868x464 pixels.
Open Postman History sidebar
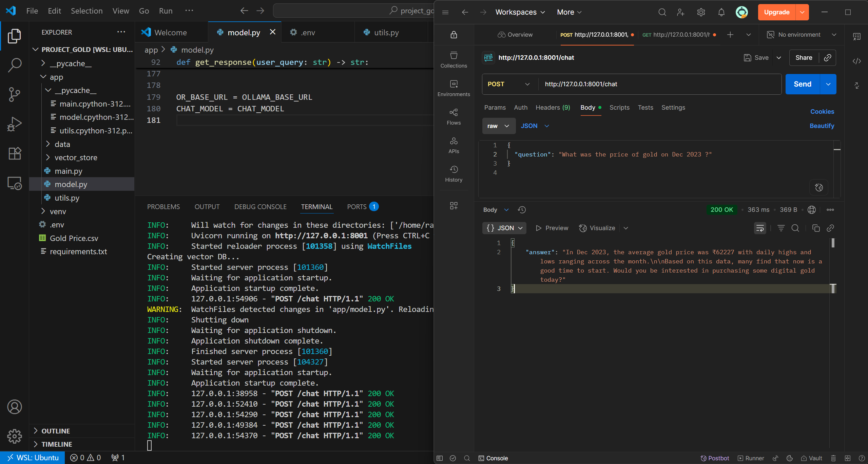click(x=454, y=174)
